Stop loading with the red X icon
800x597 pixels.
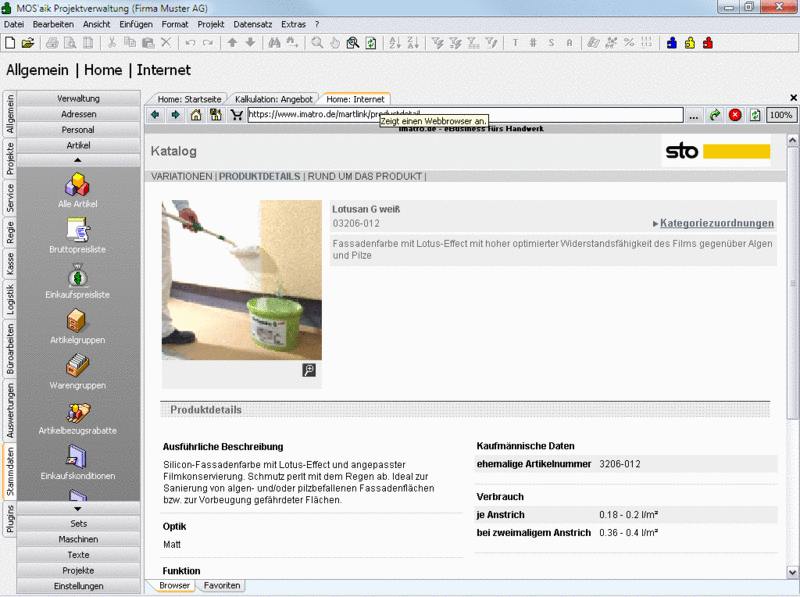[x=735, y=115]
